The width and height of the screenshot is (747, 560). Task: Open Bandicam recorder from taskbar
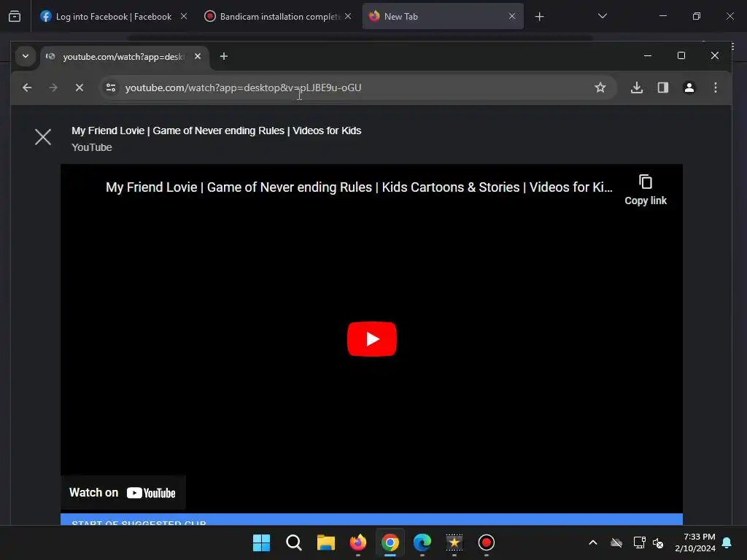tap(487, 542)
